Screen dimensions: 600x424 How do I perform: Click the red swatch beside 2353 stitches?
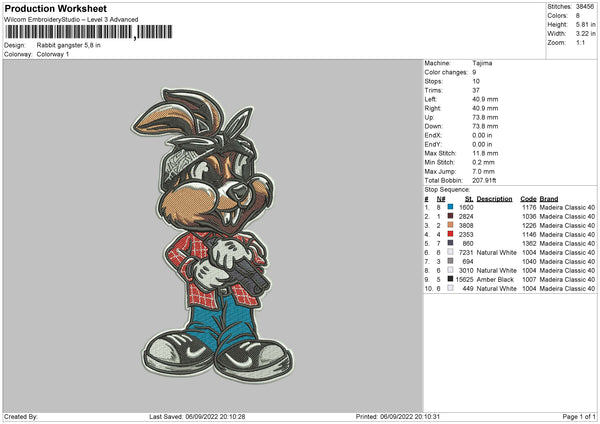click(x=450, y=234)
